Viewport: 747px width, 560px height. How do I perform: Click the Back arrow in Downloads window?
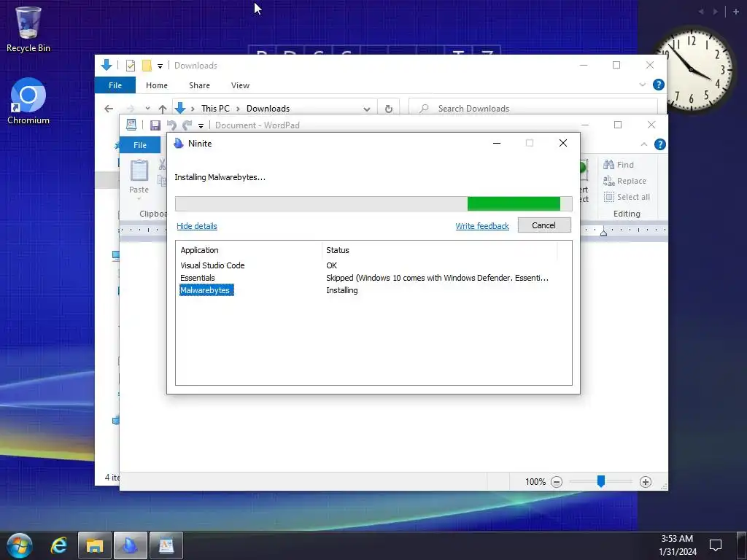pos(109,109)
